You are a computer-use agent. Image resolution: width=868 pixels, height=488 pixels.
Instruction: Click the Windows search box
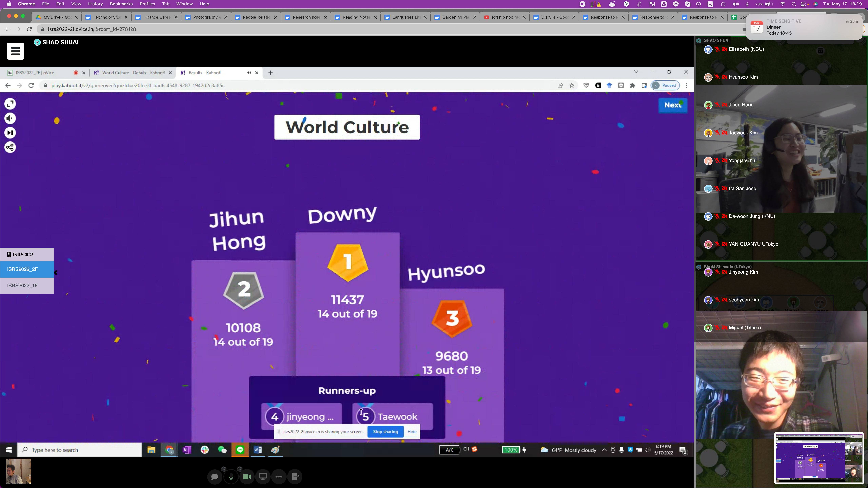tap(80, 450)
